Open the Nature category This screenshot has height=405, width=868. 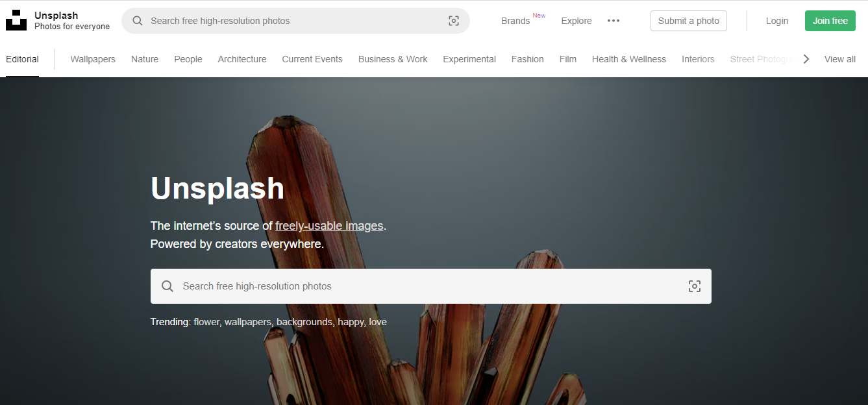145,59
